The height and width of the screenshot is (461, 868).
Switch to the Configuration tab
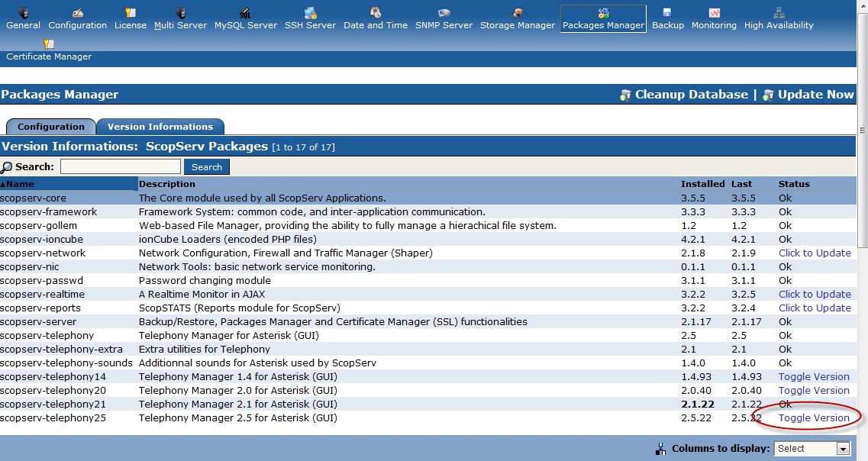[51, 127]
